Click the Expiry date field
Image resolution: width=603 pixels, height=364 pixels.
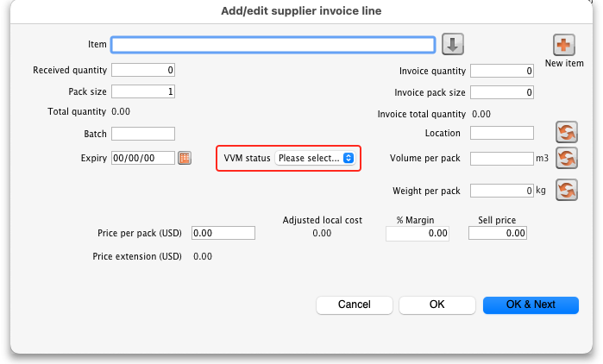coord(143,158)
